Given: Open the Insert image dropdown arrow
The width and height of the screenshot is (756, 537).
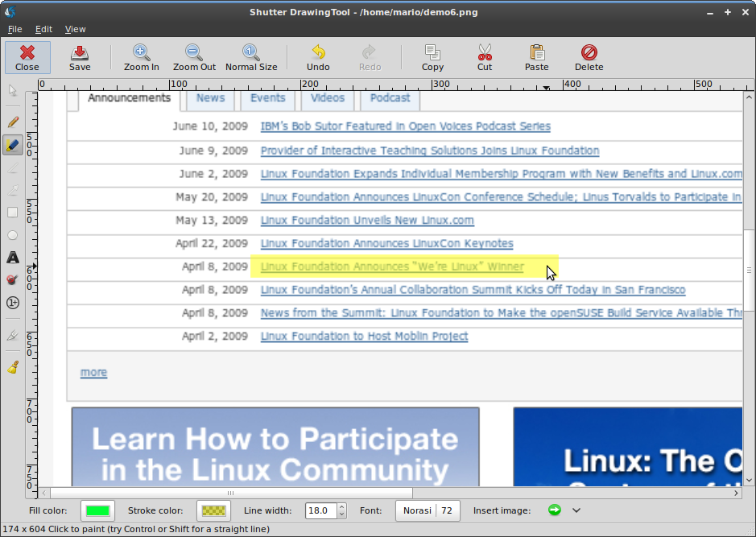Looking at the screenshot, I should click(x=576, y=510).
